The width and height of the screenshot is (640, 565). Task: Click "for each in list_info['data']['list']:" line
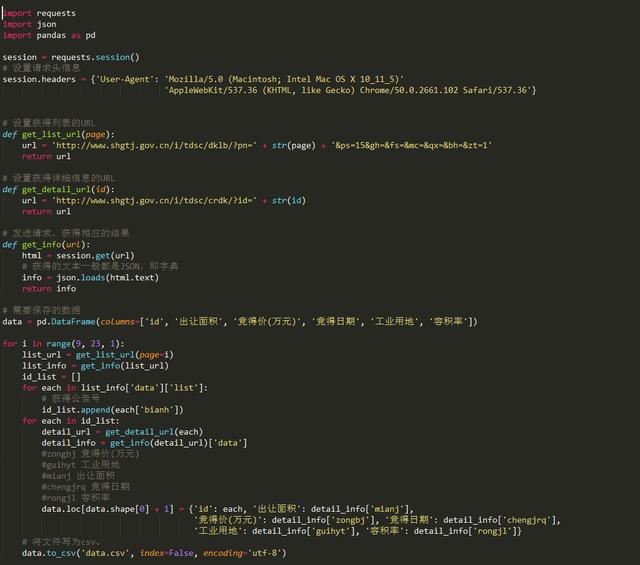click(115, 388)
